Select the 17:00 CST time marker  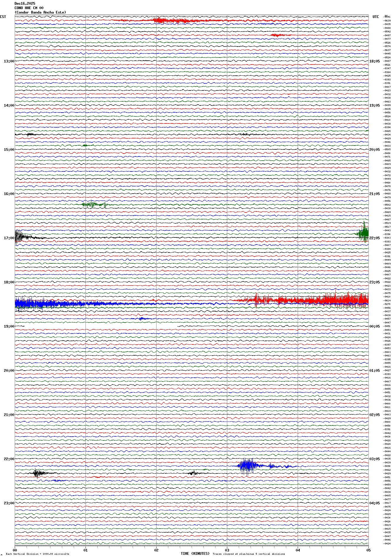pyautogui.click(x=9, y=238)
